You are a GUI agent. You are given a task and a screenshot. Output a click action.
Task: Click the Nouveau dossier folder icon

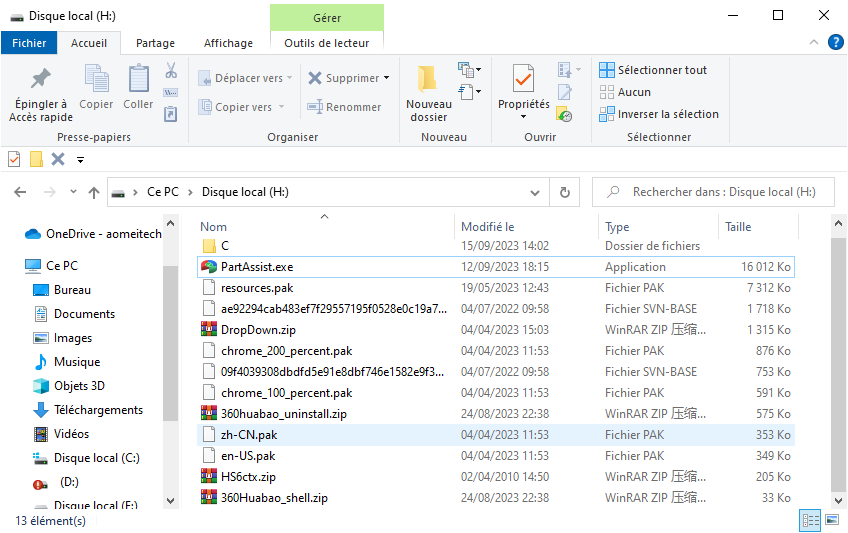[428, 79]
